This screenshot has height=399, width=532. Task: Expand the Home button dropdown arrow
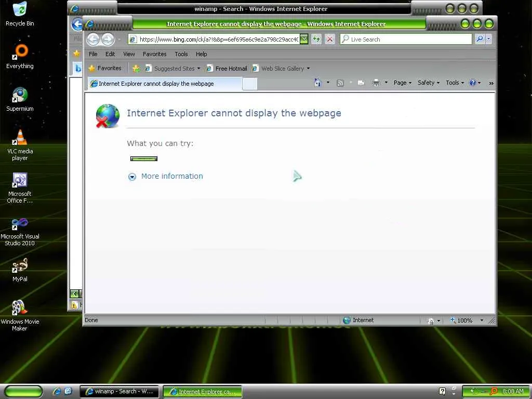(x=328, y=83)
